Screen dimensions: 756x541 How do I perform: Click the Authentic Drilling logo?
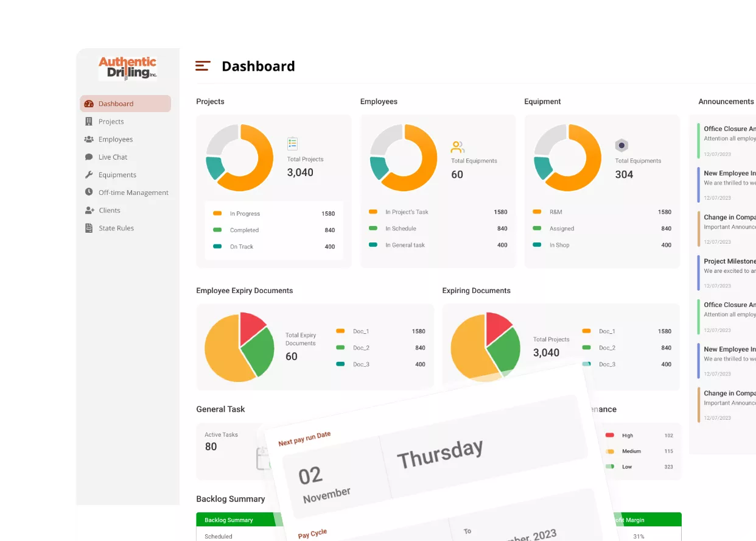pos(127,67)
